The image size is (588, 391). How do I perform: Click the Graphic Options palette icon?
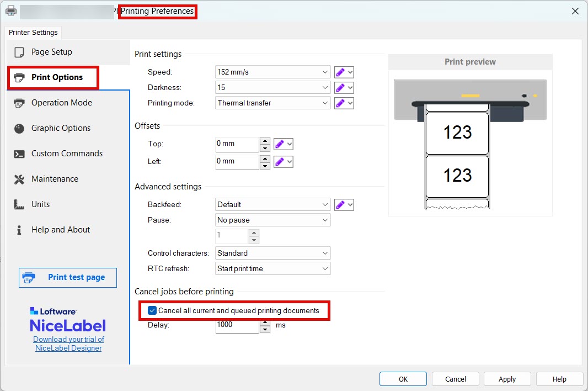(19, 129)
